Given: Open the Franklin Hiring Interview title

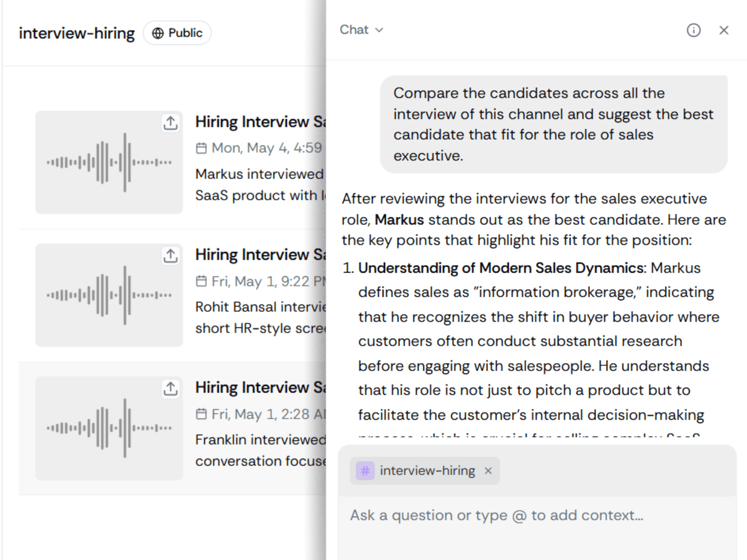Looking at the screenshot, I should [x=260, y=388].
